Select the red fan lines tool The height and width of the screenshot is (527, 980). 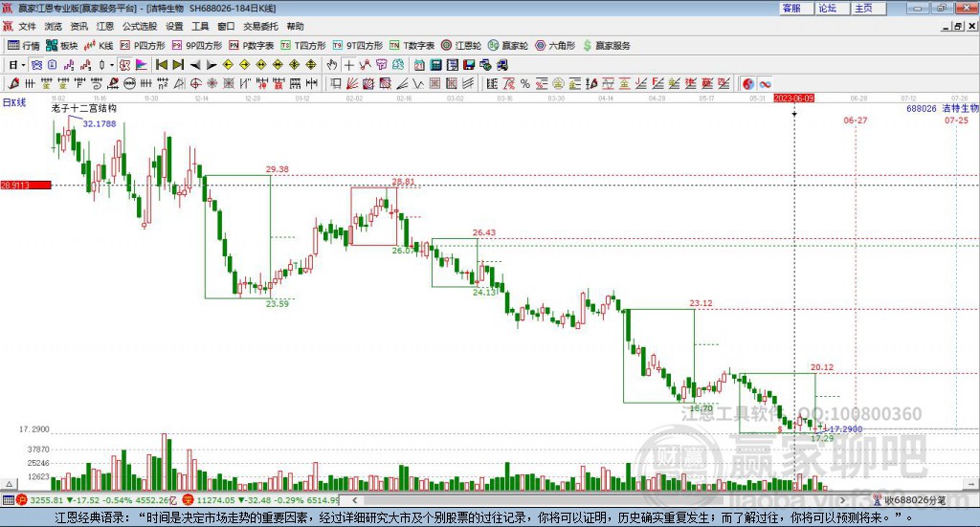click(352, 83)
